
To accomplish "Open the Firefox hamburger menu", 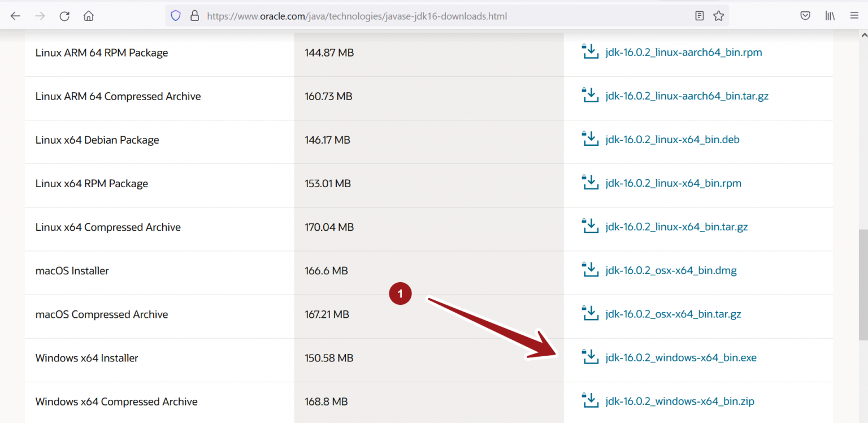I will pos(854,16).
